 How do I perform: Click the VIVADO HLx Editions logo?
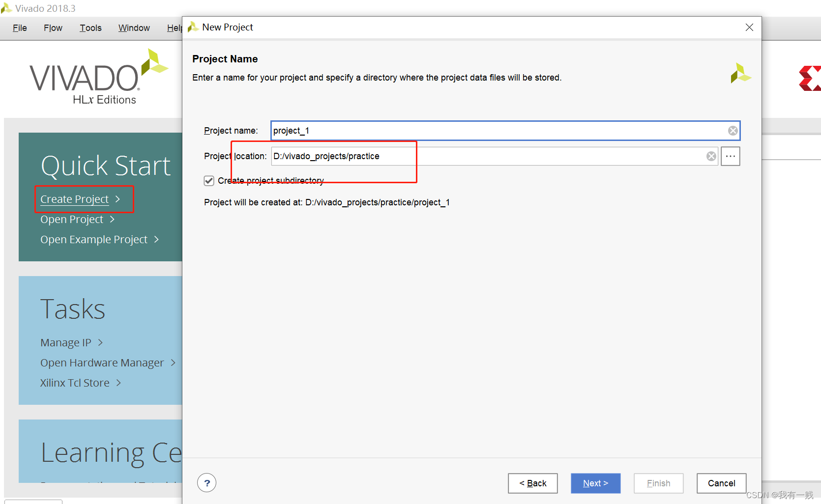tap(99, 77)
